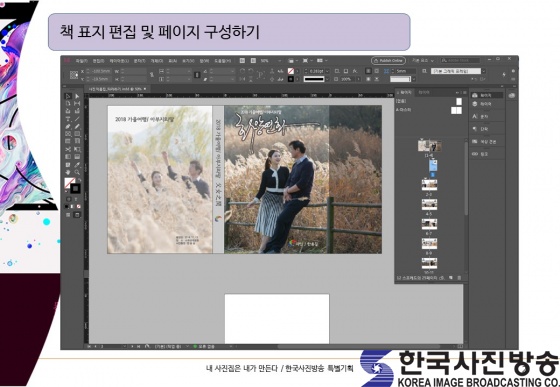Open the Help menu
The height and width of the screenshot is (387, 560).
pyautogui.click(x=222, y=61)
